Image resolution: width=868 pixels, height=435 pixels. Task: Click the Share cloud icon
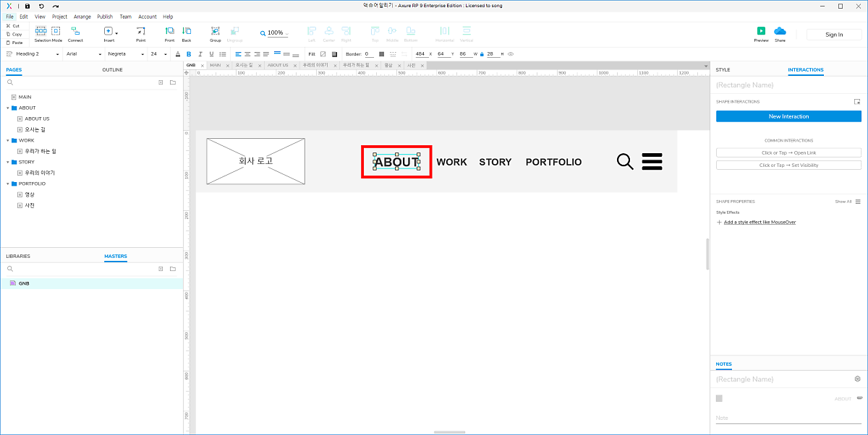coord(780,31)
